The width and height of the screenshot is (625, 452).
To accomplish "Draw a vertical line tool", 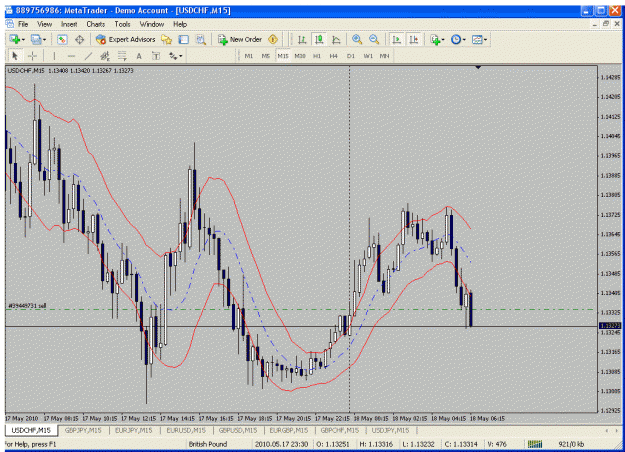I will 54,56.
